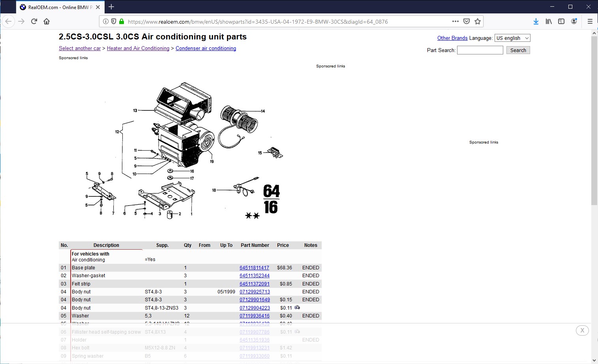The image size is (598, 364).
Task: Open the Firefox account icon
Action: (574, 21)
